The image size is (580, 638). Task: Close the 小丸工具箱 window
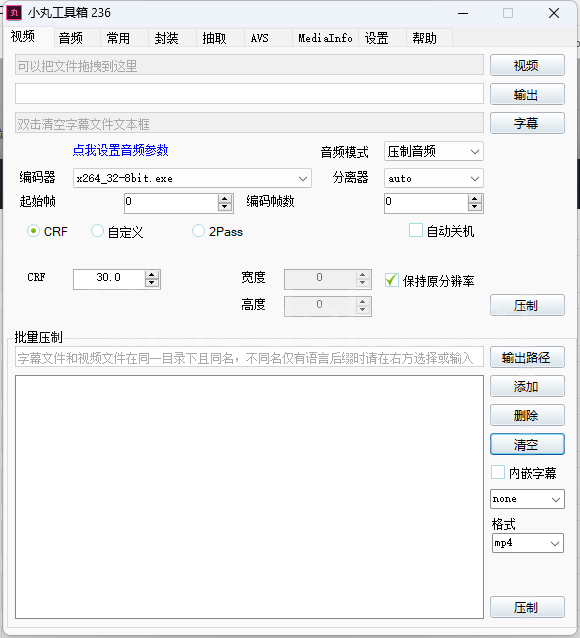point(554,13)
